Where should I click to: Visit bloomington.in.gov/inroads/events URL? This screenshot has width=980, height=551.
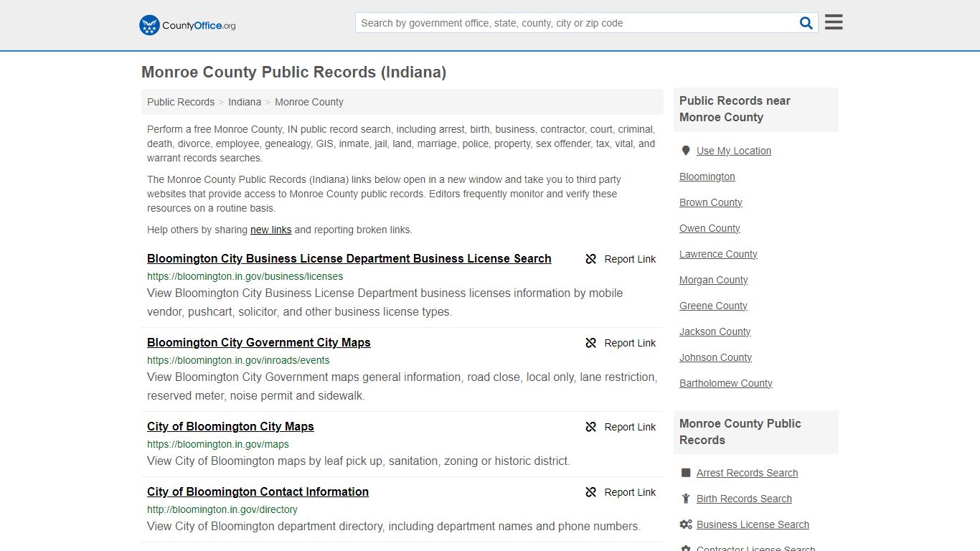pos(239,360)
